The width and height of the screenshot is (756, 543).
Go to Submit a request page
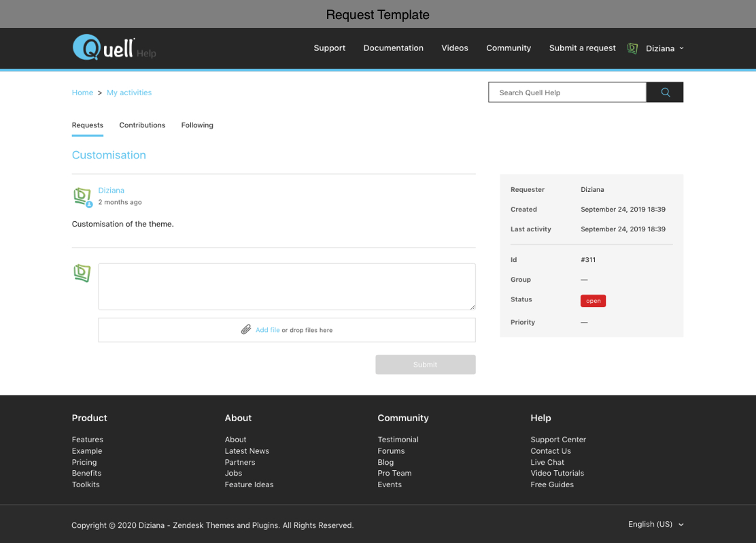click(x=582, y=48)
